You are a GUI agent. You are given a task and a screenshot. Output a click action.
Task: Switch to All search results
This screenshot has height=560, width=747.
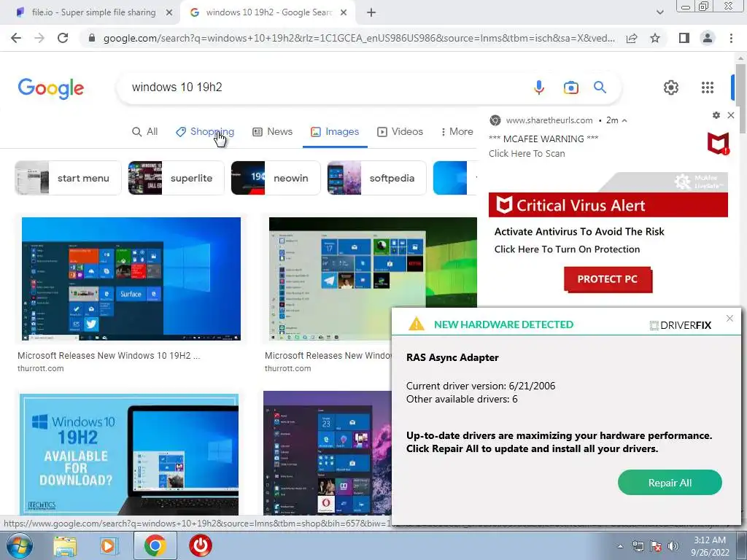[x=144, y=132]
